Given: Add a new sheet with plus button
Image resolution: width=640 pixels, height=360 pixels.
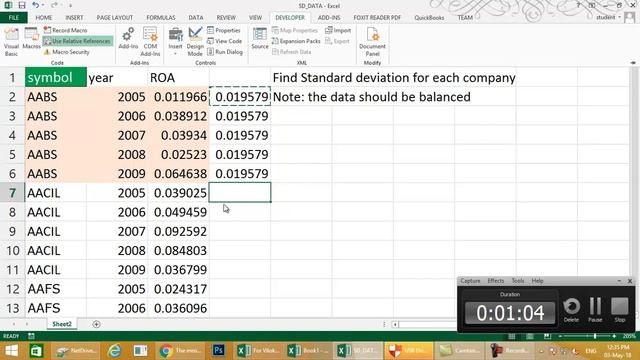Looking at the screenshot, I should click(x=96, y=324).
